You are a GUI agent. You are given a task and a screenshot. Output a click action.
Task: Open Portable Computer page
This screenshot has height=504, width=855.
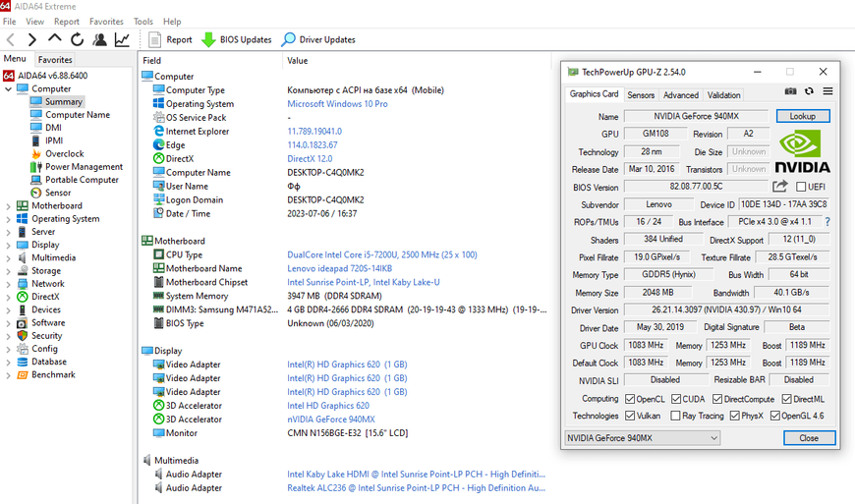(x=82, y=180)
